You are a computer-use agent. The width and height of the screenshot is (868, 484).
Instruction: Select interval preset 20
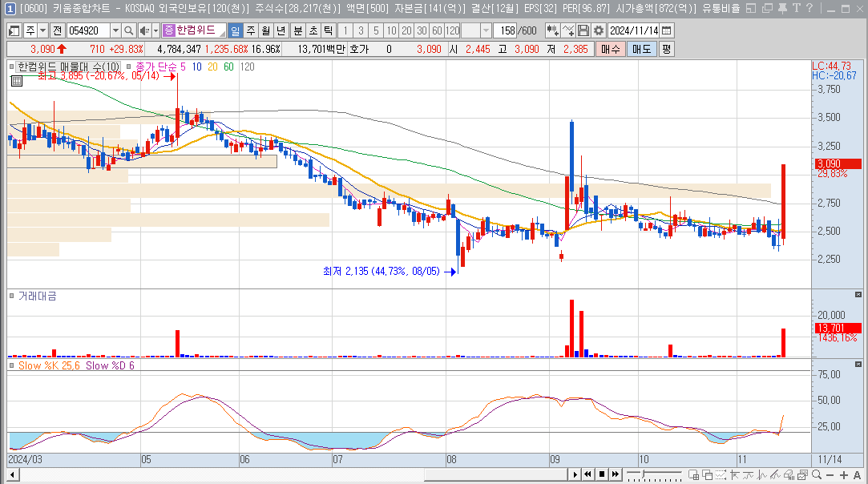coord(407,30)
